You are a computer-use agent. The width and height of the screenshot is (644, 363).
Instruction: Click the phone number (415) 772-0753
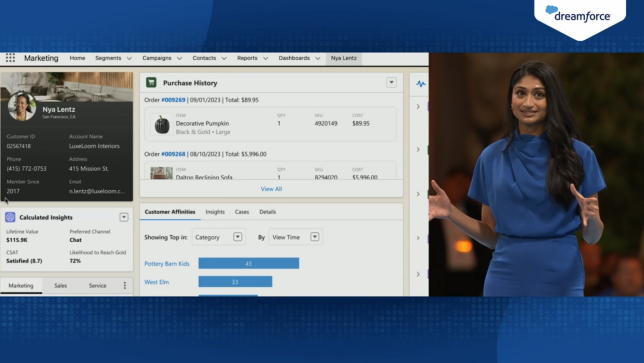26,169
